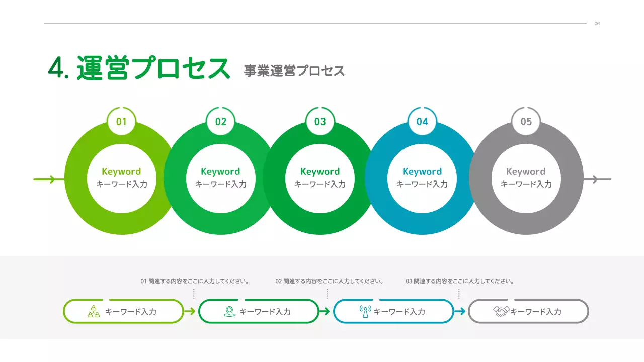Click the teal arrow pointing to the gray pill
The width and height of the screenshot is (644, 362).
point(460,311)
